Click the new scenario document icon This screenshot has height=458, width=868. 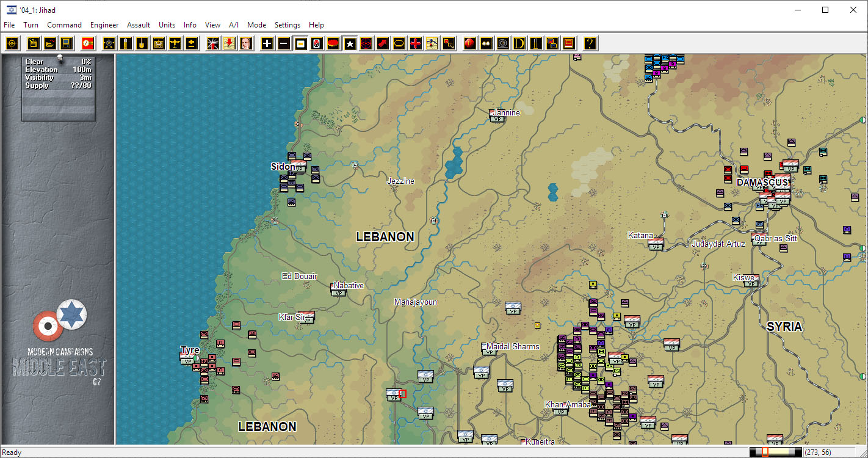(x=33, y=43)
